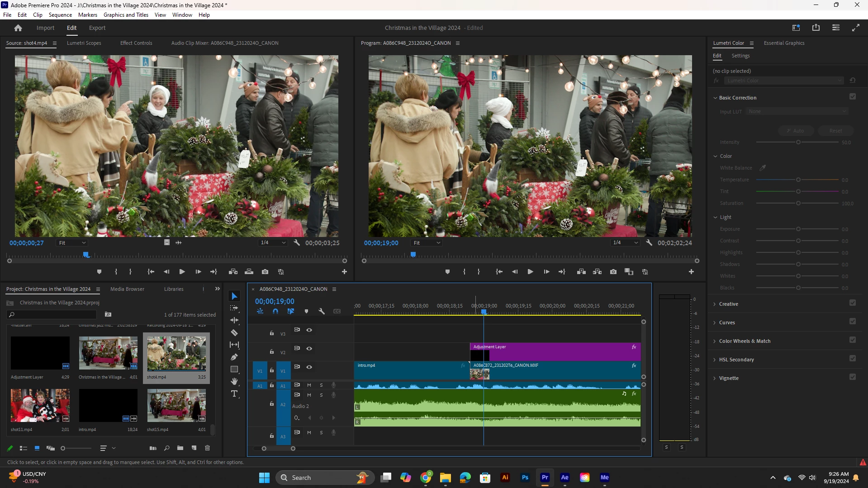This screenshot has width=868, height=488.
Task: Hide the V2 track output eye
Action: [309, 348]
